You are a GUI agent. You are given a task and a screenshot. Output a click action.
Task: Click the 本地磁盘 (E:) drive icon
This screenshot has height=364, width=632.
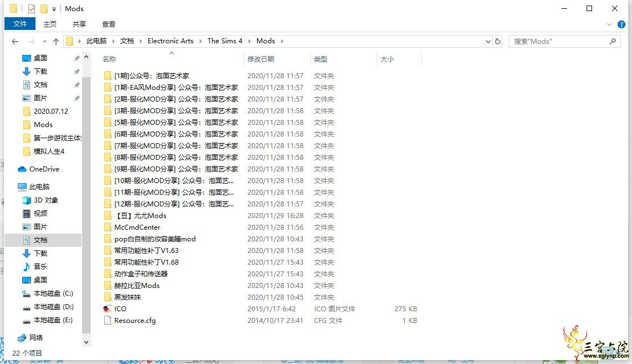coord(27,321)
